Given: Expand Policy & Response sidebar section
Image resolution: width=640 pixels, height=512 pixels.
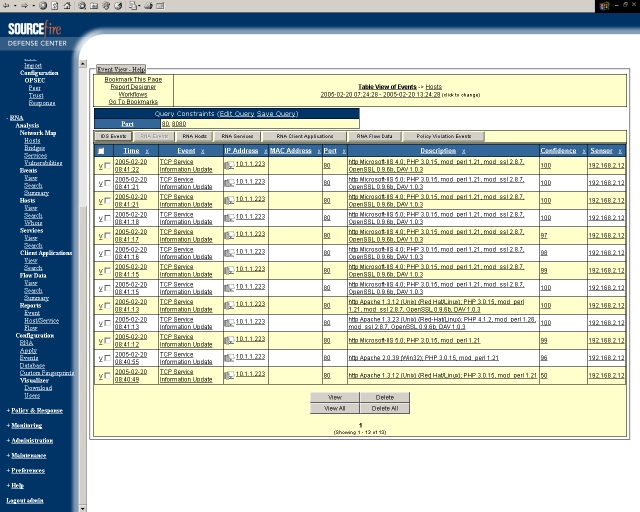Looking at the screenshot, I should (35, 410).
